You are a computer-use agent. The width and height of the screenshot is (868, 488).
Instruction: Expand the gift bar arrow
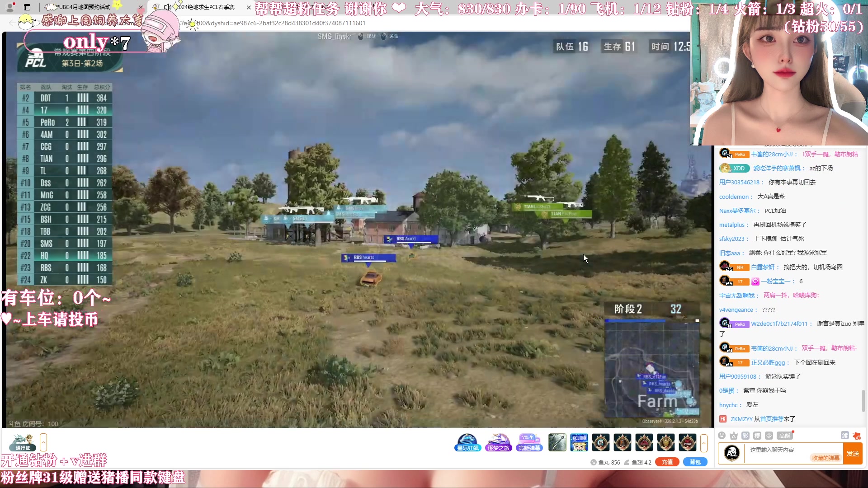703,443
